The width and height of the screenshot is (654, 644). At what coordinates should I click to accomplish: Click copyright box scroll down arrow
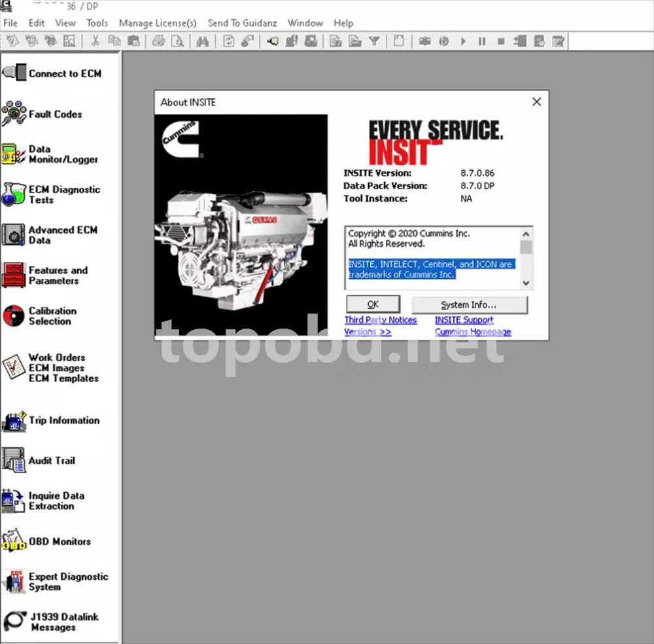click(x=526, y=283)
